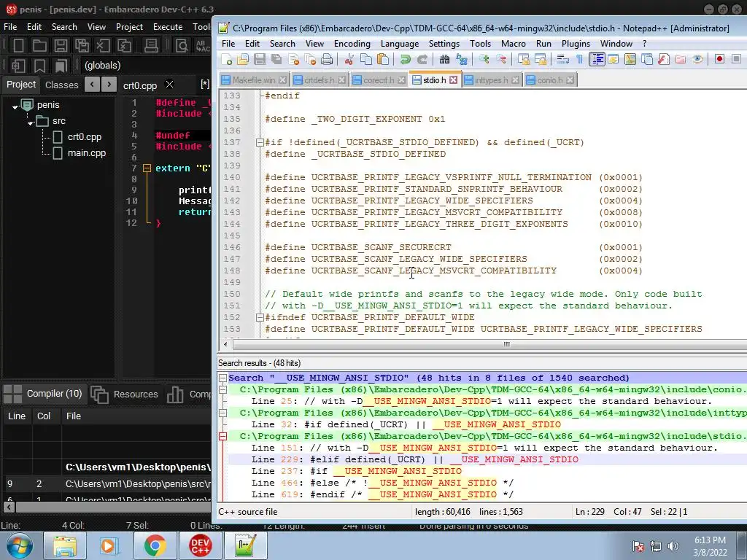Collapse the penis project tree node
The image size is (747, 560).
click(x=15, y=106)
